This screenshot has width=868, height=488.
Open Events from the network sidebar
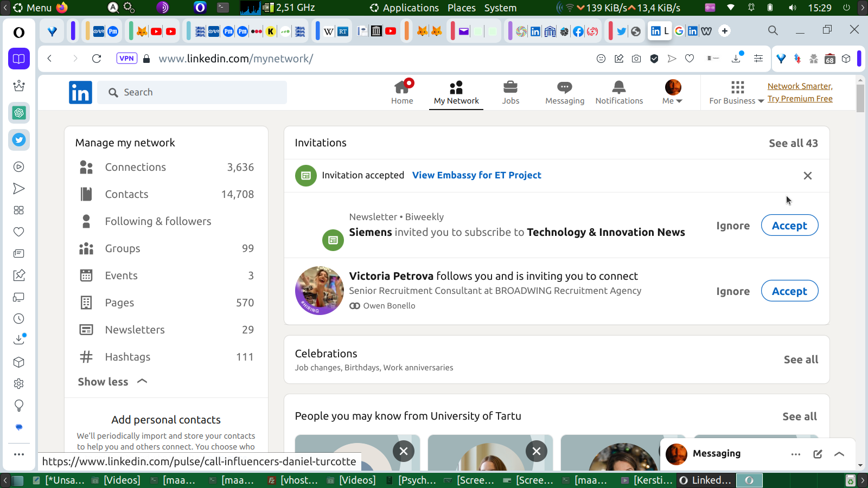(x=166, y=275)
